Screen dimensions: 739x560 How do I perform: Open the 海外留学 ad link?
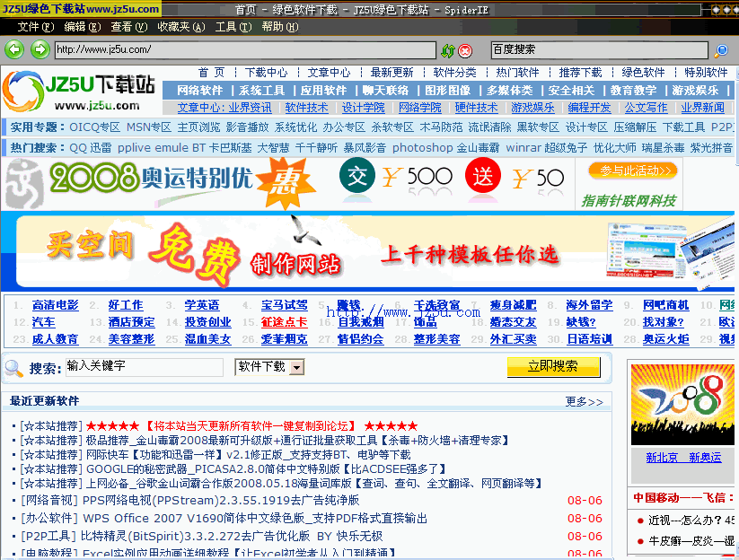pyautogui.click(x=589, y=305)
